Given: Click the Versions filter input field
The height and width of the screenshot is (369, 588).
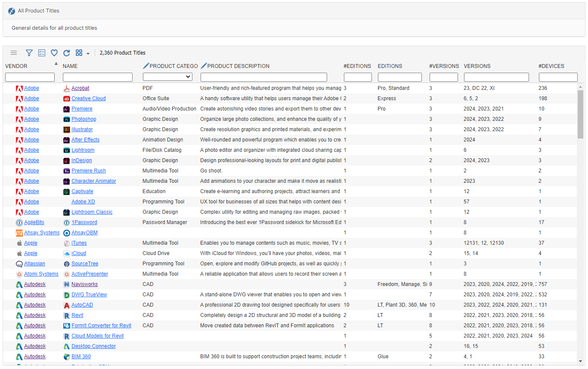Looking at the screenshot, I should 496,77.
